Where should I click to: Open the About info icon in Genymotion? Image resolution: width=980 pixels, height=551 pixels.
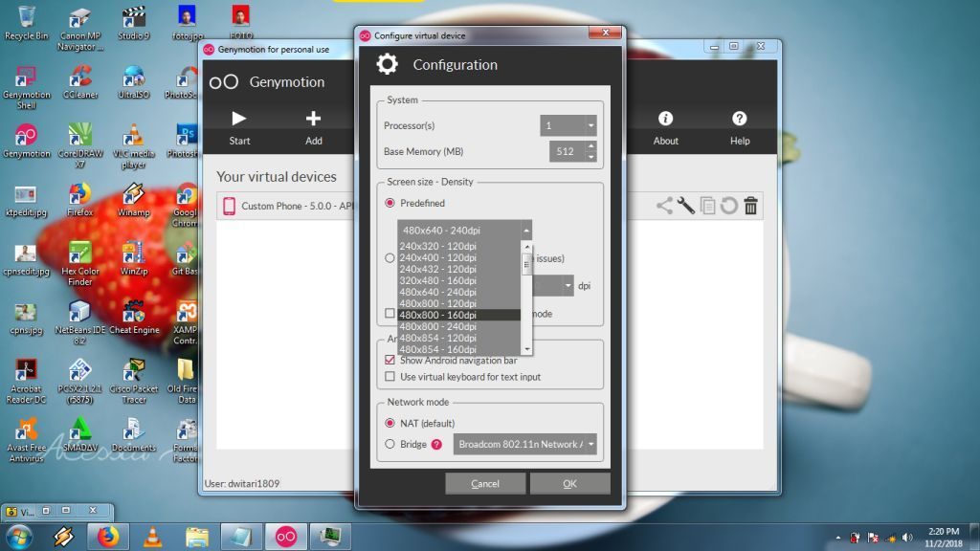pos(665,119)
